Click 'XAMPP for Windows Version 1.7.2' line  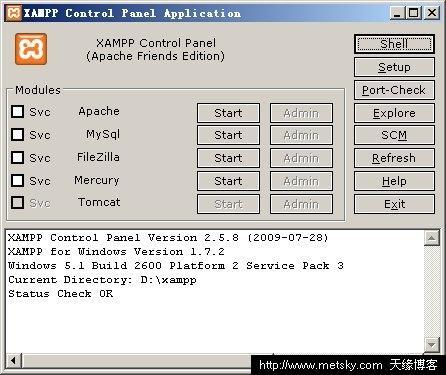(116, 252)
